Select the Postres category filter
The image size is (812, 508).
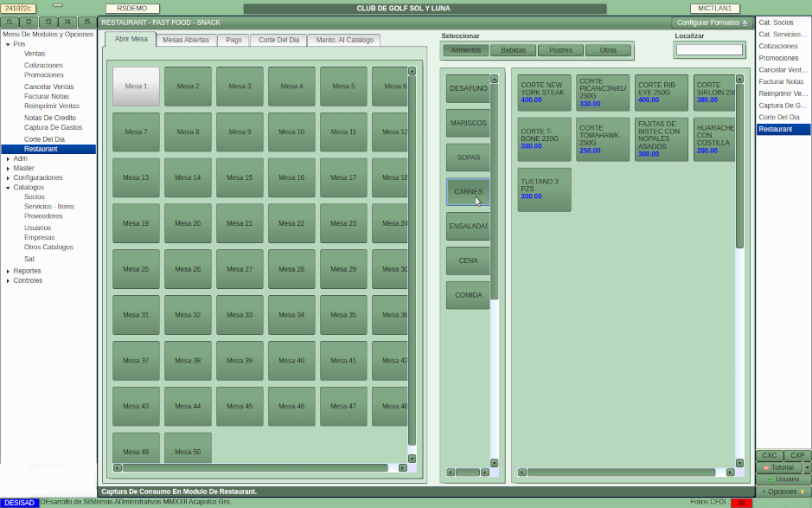(560, 50)
